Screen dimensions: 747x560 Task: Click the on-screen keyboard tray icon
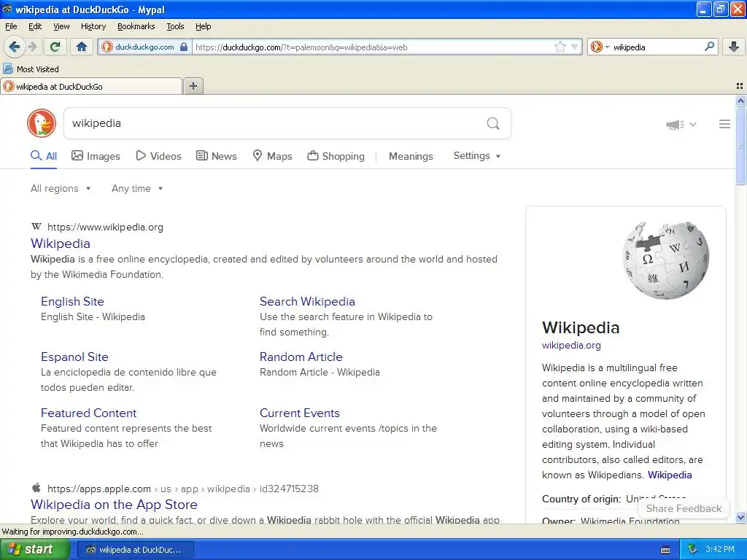[665, 550]
